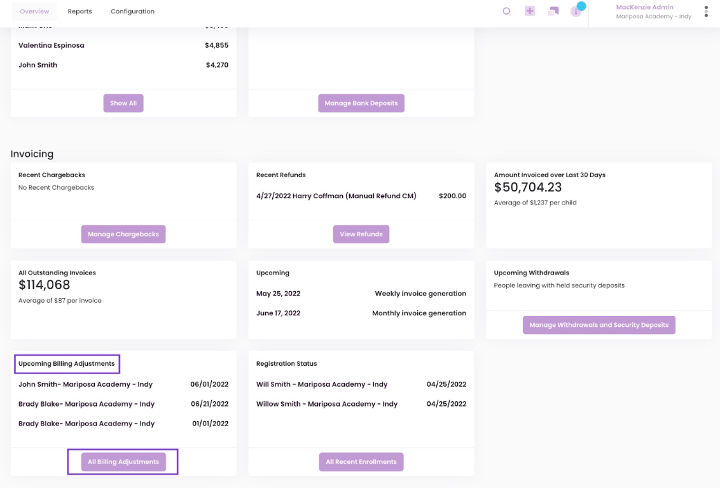The height and width of the screenshot is (488, 720).
Task: Open Manage Withdrawals and Security Deposits
Action: [599, 325]
